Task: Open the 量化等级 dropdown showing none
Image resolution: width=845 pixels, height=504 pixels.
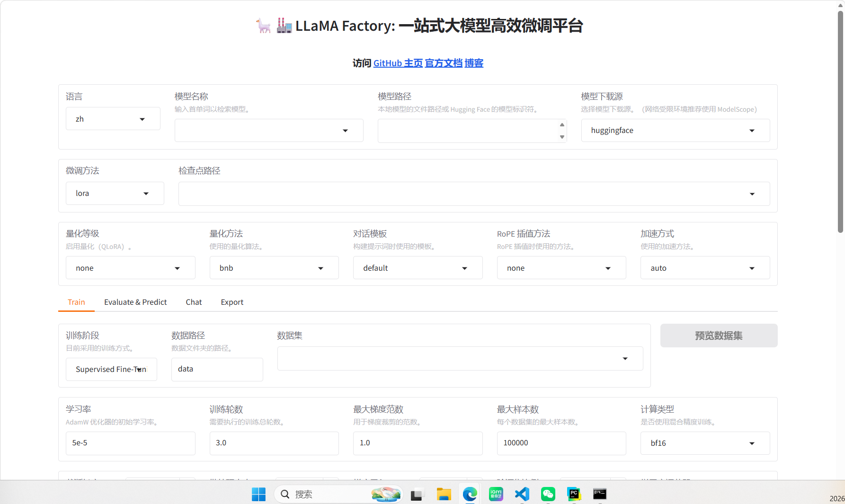Action: 130,268
